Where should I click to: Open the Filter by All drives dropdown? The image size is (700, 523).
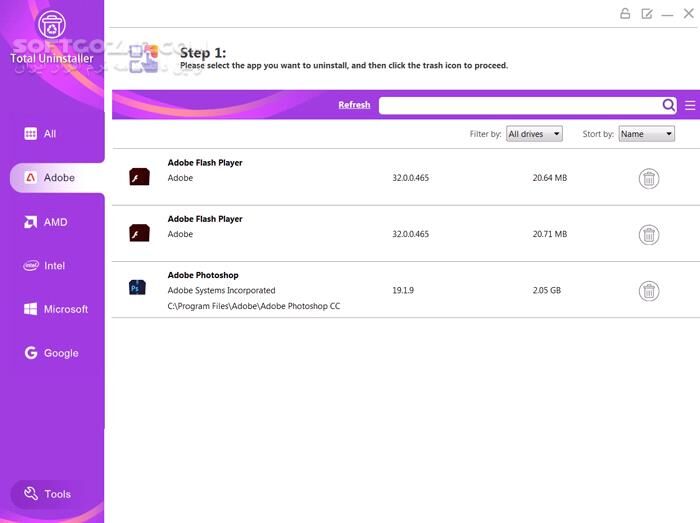tap(534, 134)
